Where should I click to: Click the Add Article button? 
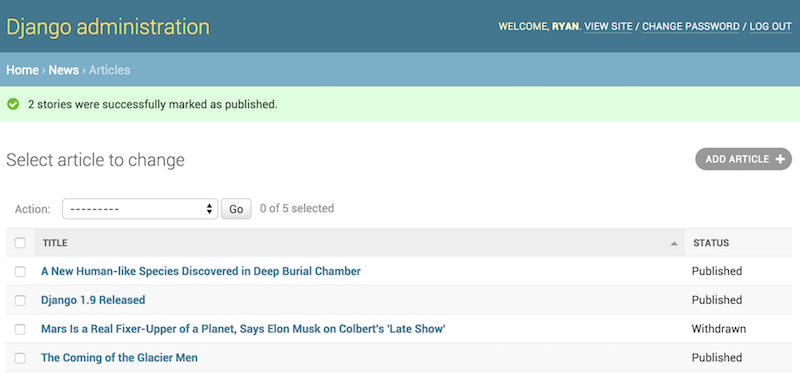pos(743,159)
